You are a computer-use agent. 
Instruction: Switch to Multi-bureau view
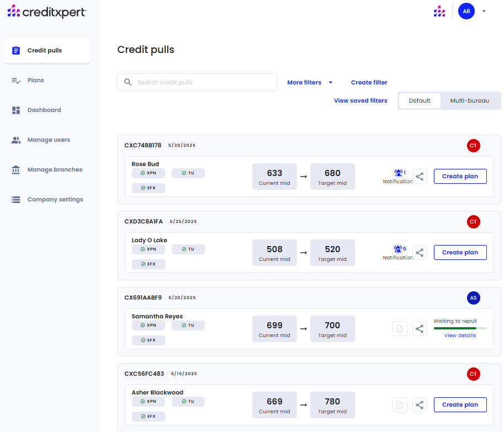coord(469,100)
